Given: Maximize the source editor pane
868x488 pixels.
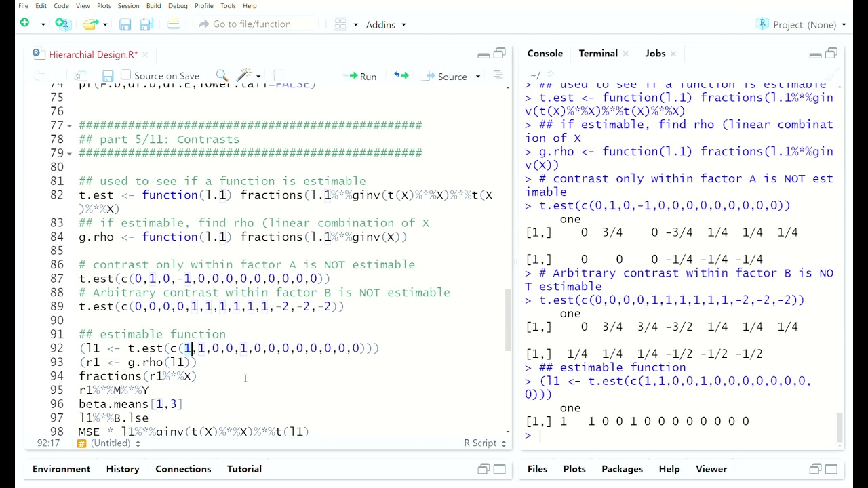Looking at the screenshot, I should click(500, 54).
